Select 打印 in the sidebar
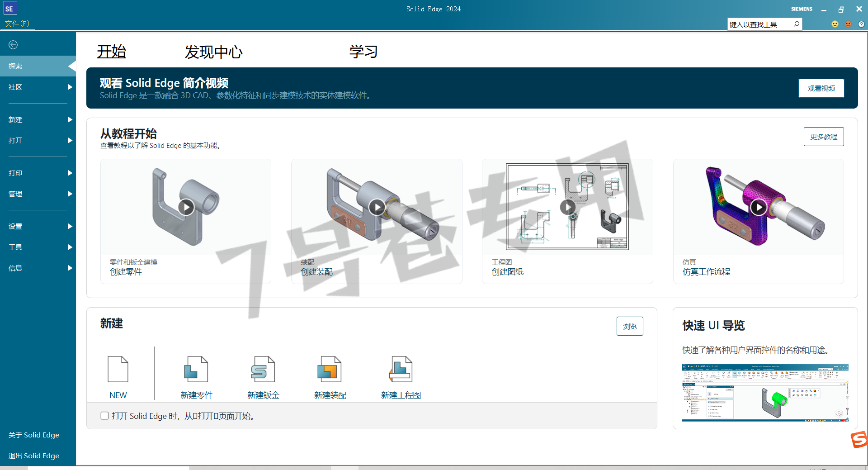868x470 pixels. click(38, 173)
